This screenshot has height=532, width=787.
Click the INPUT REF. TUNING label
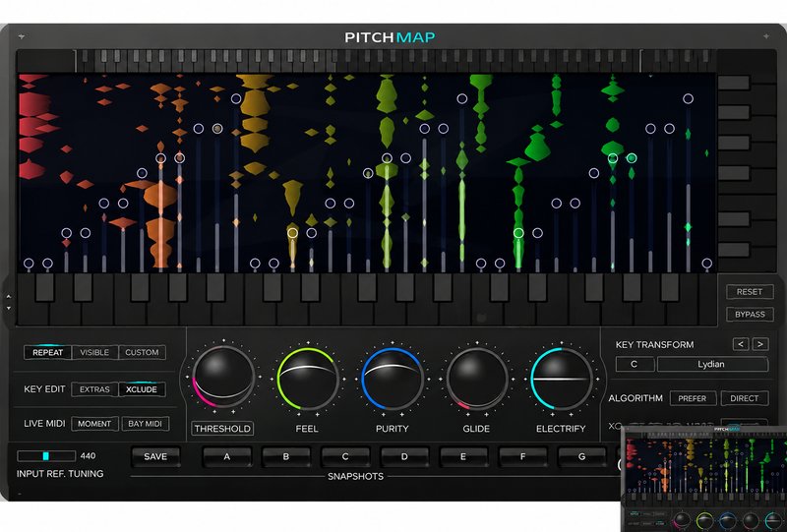pyautogui.click(x=60, y=474)
